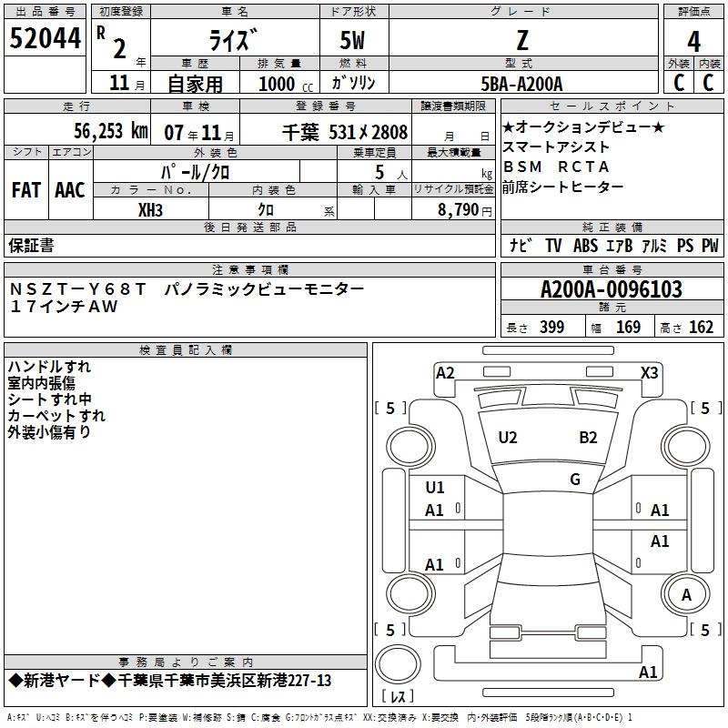
Task: Click the inspector note 外装小傷有り
Action: [x=49, y=432]
